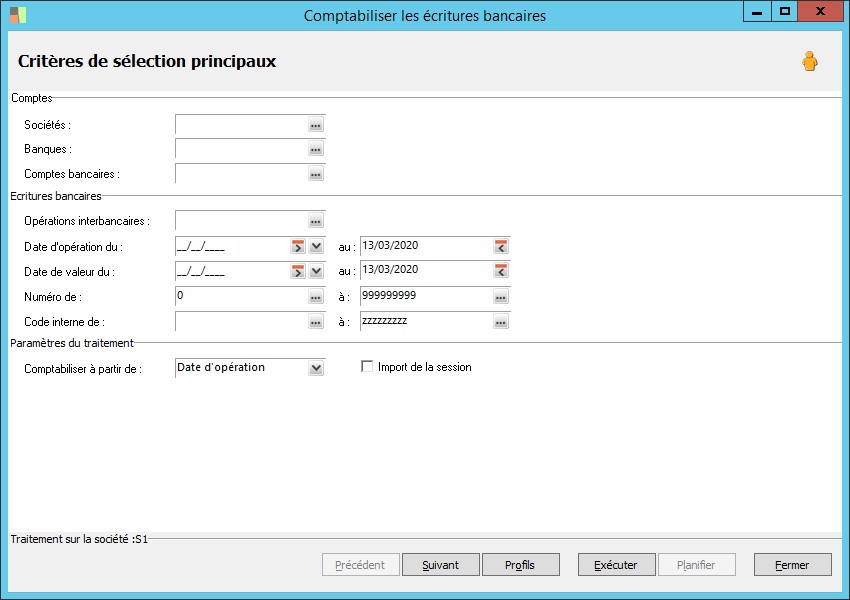
Task: Enable the Import de la session checkbox
Action: (x=367, y=366)
